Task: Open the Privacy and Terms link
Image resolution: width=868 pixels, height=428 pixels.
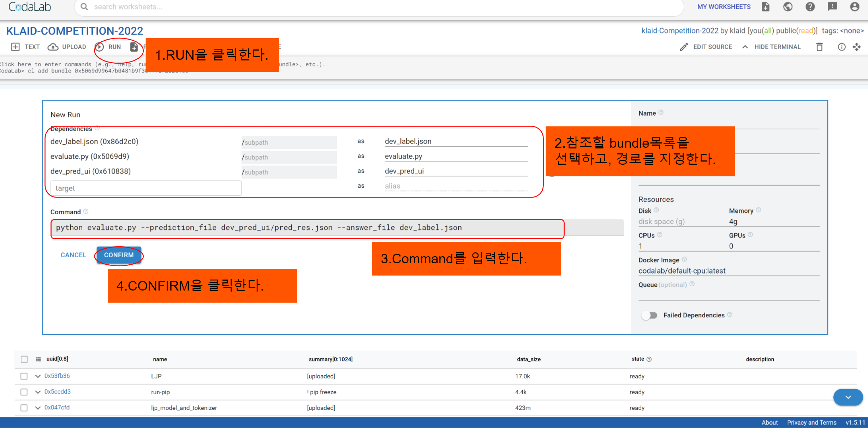Action: pyautogui.click(x=811, y=422)
